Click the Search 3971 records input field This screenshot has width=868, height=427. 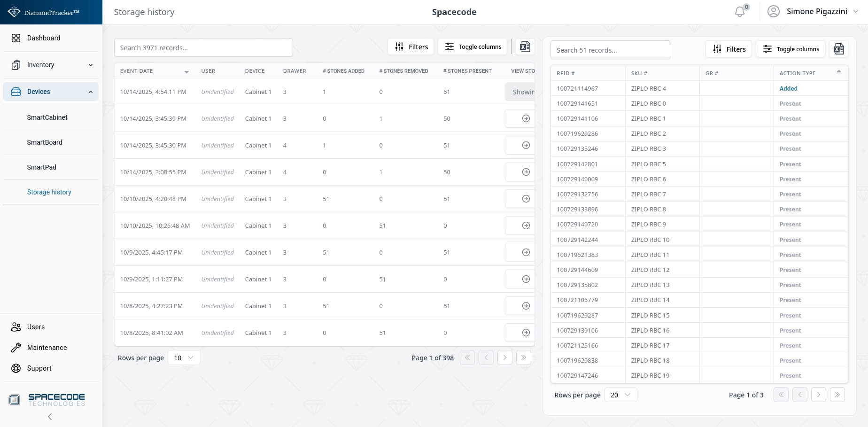[x=203, y=47]
